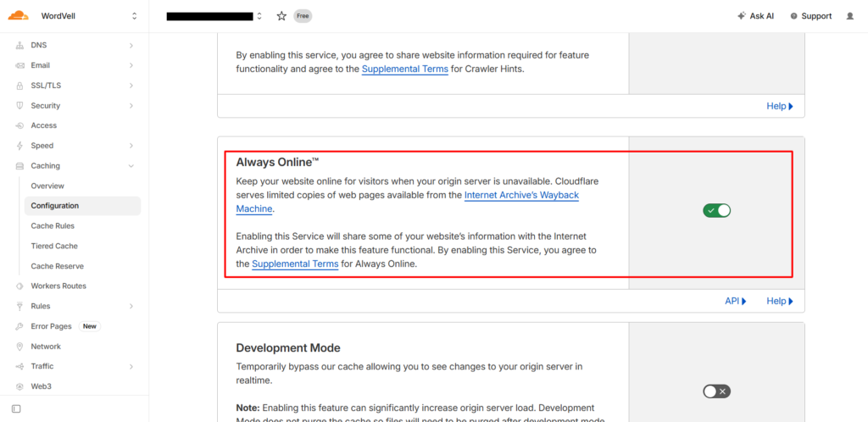Expand the Security menu chevron
The width and height of the screenshot is (868, 422).
pos(131,106)
